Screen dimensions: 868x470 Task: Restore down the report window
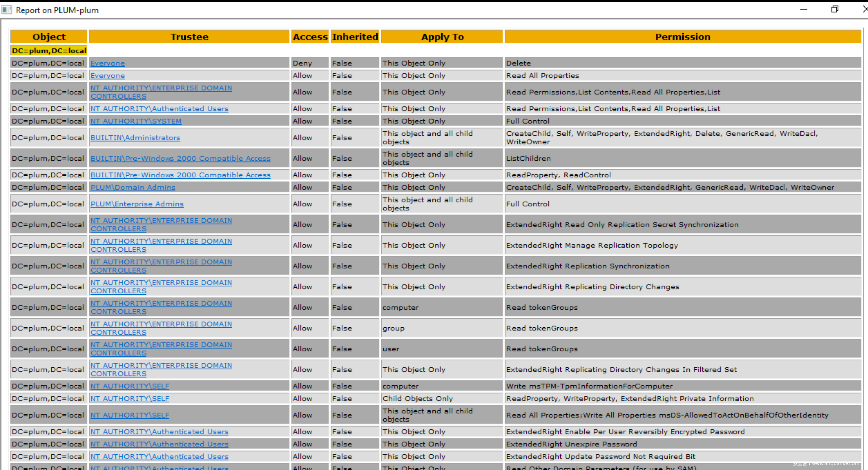pos(835,9)
